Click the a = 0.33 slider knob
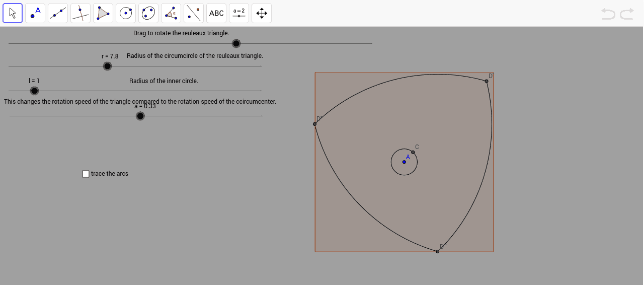Screen dimensions: 644x286 (140, 116)
